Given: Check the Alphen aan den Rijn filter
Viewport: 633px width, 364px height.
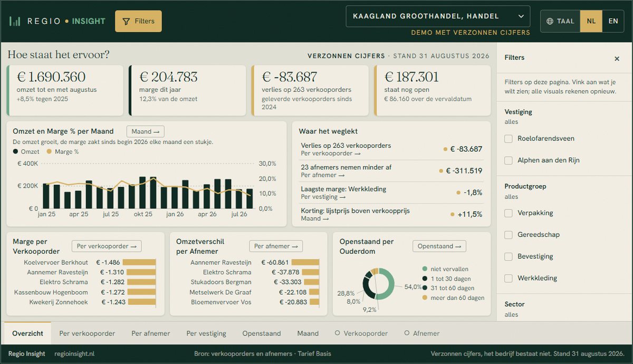Looking at the screenshot, I should click(x=509, y=160).
